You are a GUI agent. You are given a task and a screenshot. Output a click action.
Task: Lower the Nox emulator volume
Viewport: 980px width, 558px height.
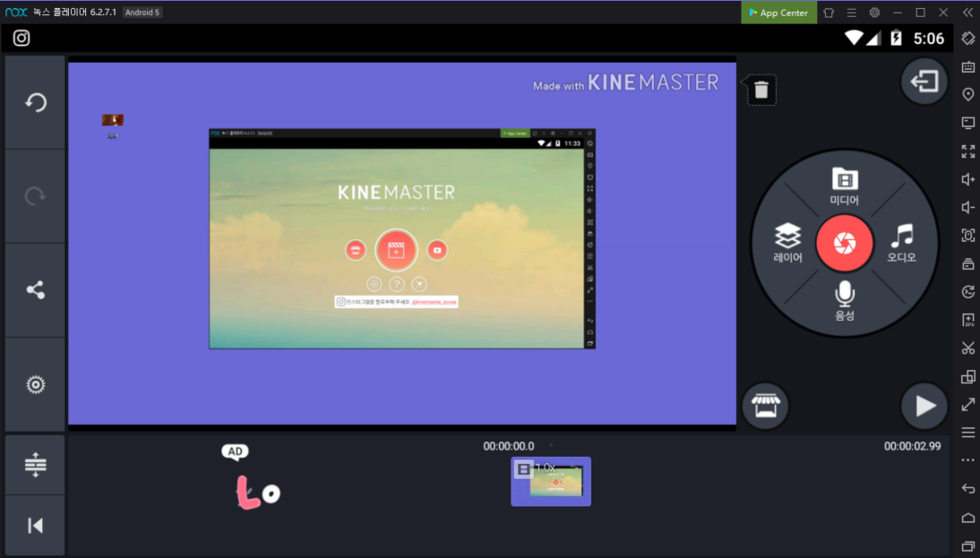(x=968, y=208)
